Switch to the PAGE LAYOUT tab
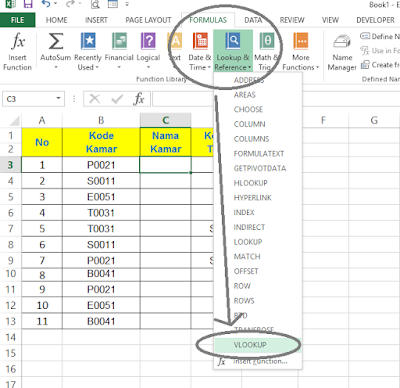 click(148, 20)
